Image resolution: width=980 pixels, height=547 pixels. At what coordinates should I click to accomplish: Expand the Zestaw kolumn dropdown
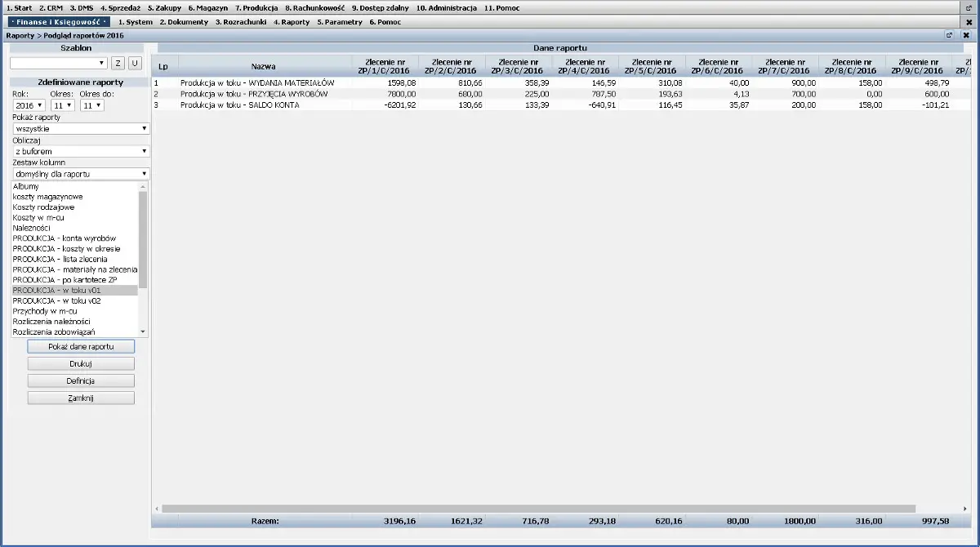point(80,174)
